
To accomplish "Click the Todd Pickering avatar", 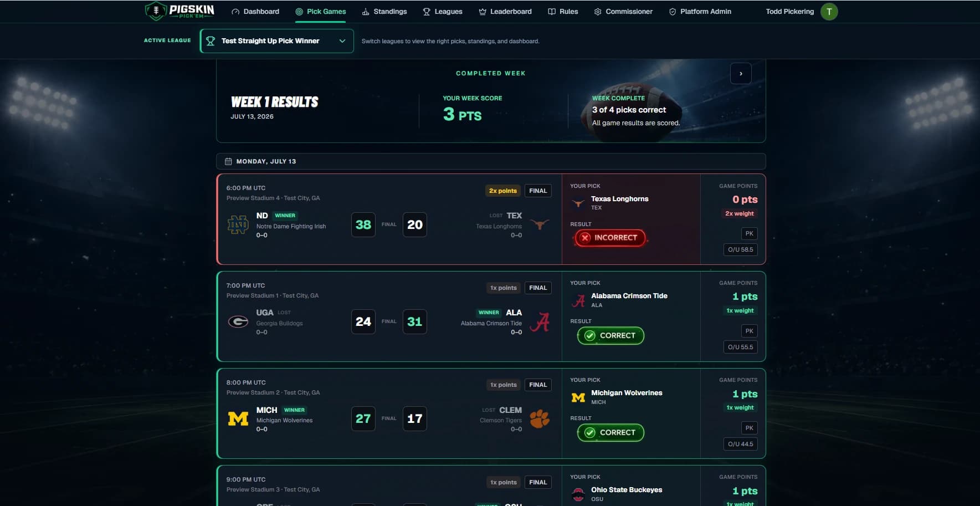I will coord(829,12).
